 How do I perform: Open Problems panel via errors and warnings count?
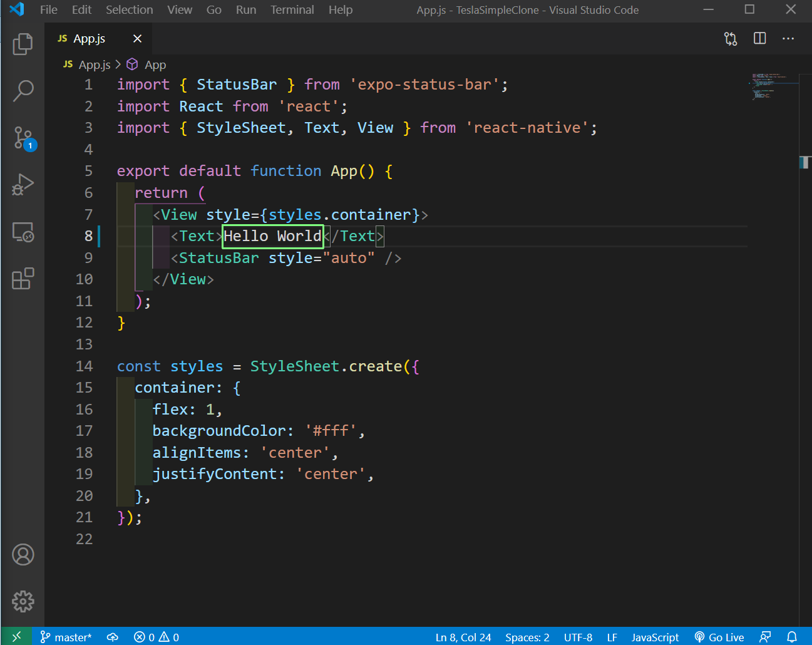click(x=157, y=637)
